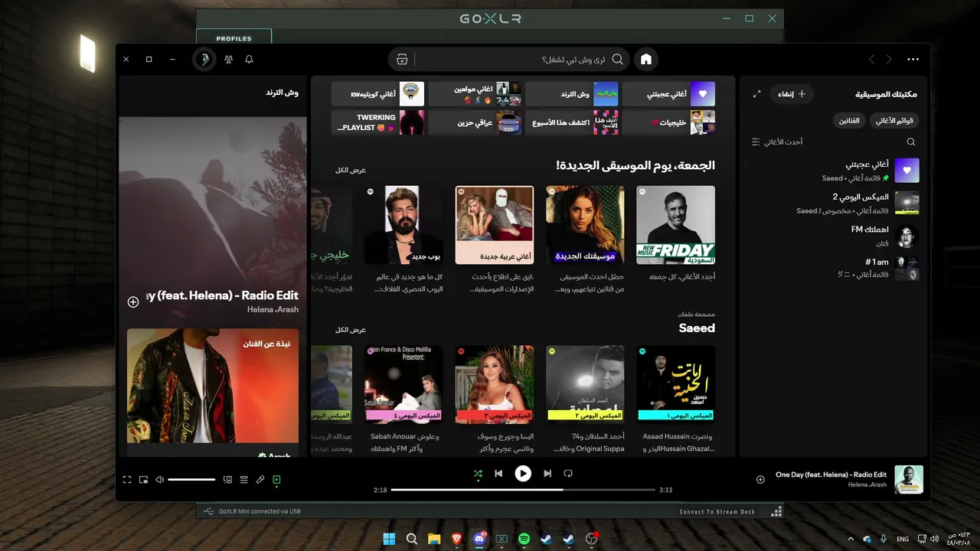Screen dimensions: 980x551
Task: Open 'Helena ،Arash' artist link in Now Playing panel
Action: (x=273, y=309)
